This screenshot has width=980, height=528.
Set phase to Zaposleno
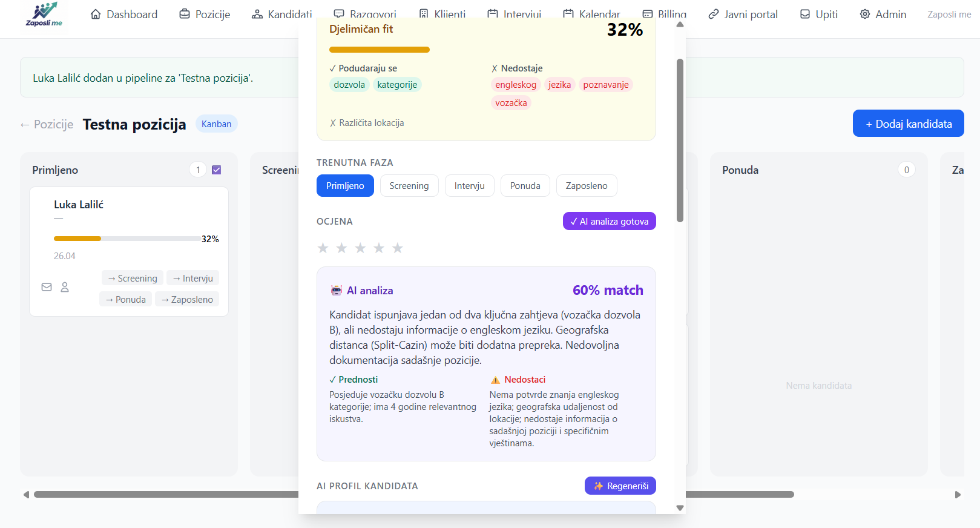pyautogui.click(x=587, y=186)
